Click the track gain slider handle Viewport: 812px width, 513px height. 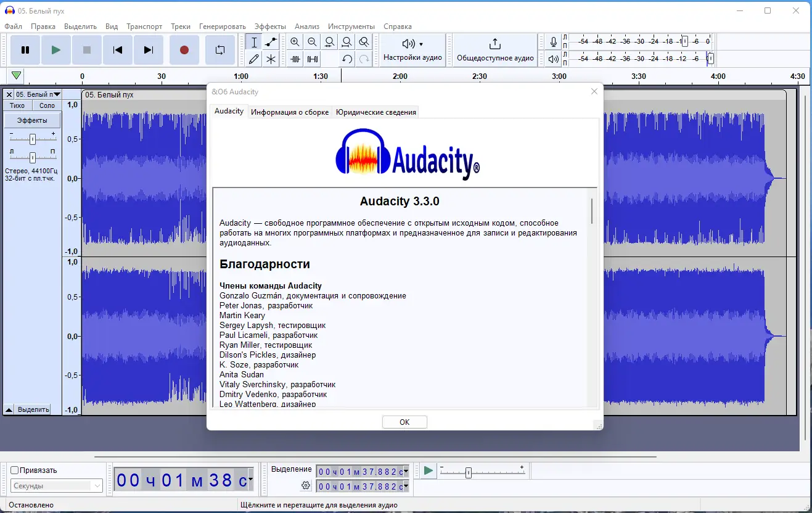tap(33, 139)
